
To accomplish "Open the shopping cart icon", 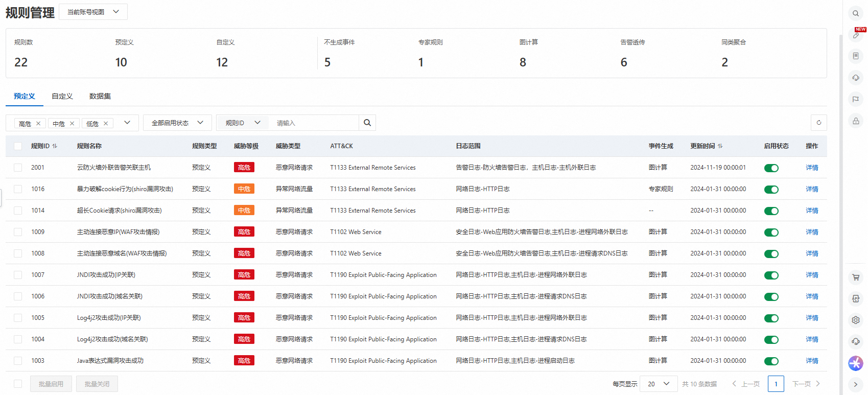I will pos(856,277).
